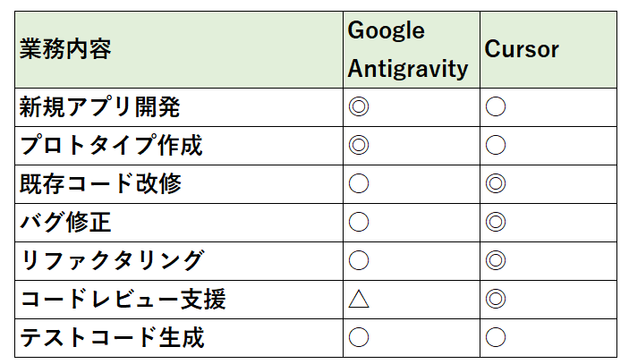Click the テストコード生成 row label
Viewport: 629px width, 364px height.
click(112, 337)
